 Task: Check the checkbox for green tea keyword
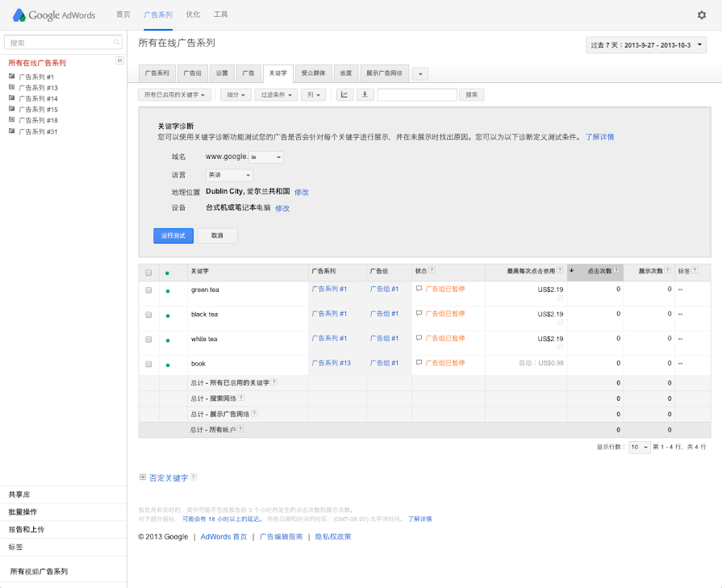148,290
